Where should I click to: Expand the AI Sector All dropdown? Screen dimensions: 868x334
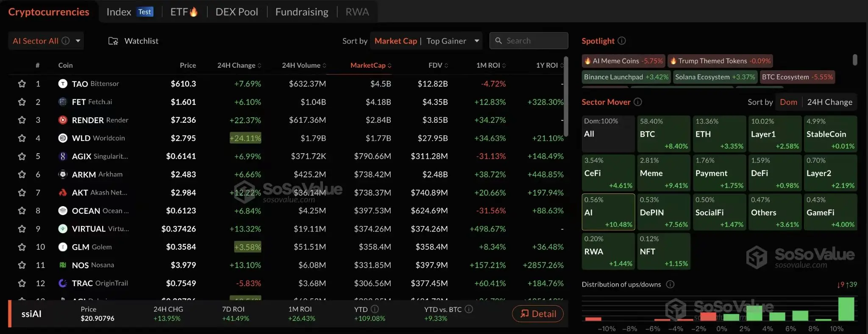tap(78, 41)
